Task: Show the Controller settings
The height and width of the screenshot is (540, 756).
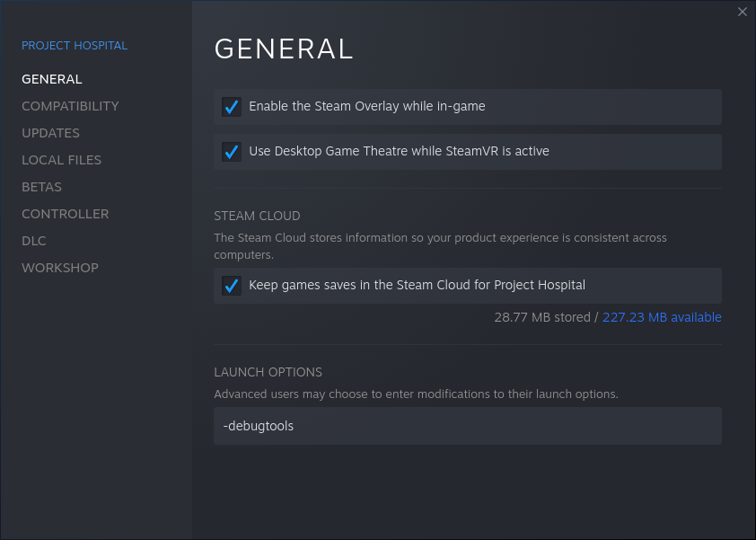Action: [65, 214]
